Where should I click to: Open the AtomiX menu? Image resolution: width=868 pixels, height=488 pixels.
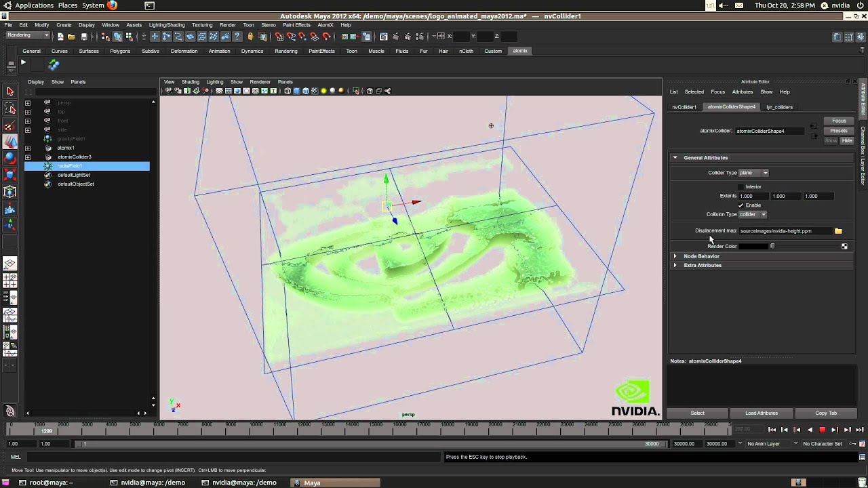point(325,25)
